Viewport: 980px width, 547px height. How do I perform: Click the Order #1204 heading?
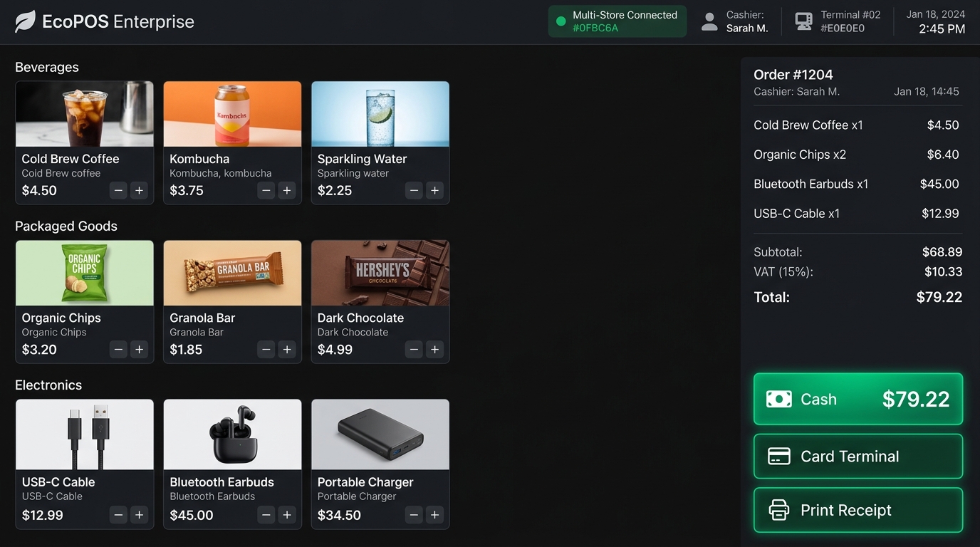793,75
